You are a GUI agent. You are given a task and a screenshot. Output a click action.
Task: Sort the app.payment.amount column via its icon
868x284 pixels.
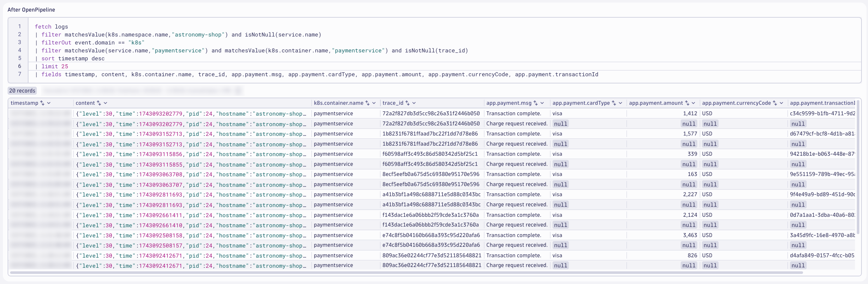tap(687, 103)
